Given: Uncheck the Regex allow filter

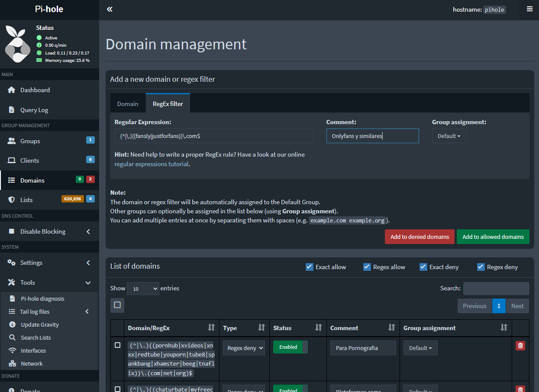Looking at the screenshot, I should pyautogui.click(x=367, y=267).
